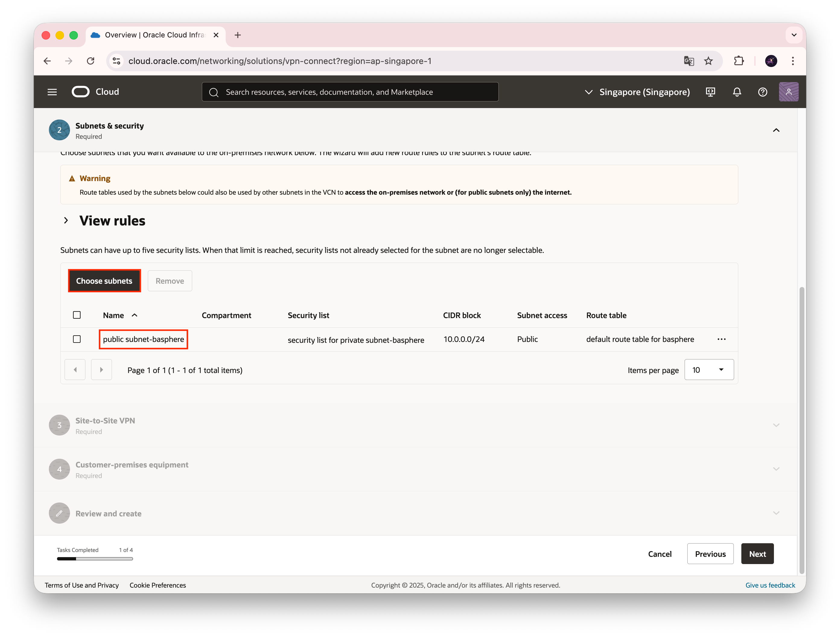The image size is (840, 638).
Task: Select all subnets header checkbox
Action: (77, 315)
